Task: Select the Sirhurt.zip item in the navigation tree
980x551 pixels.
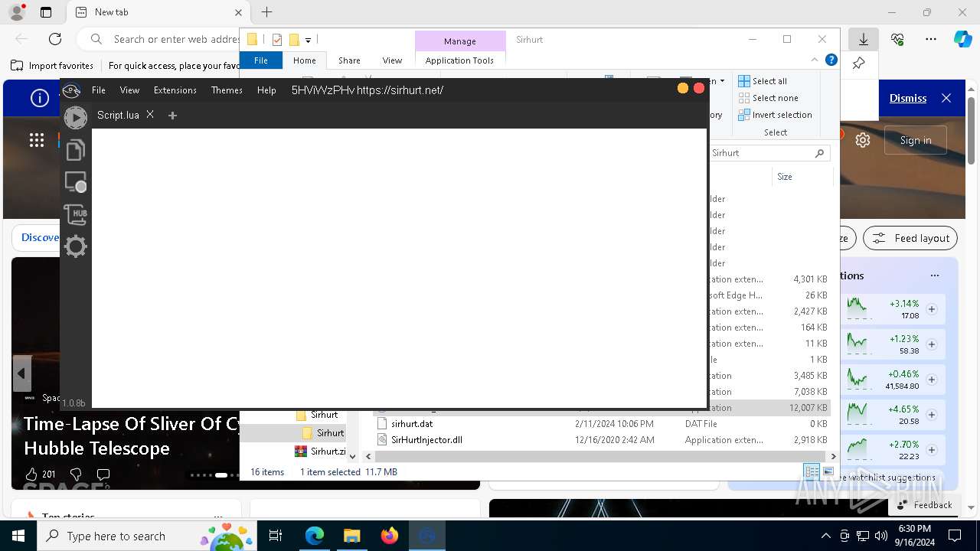Action: pos(321,452)
